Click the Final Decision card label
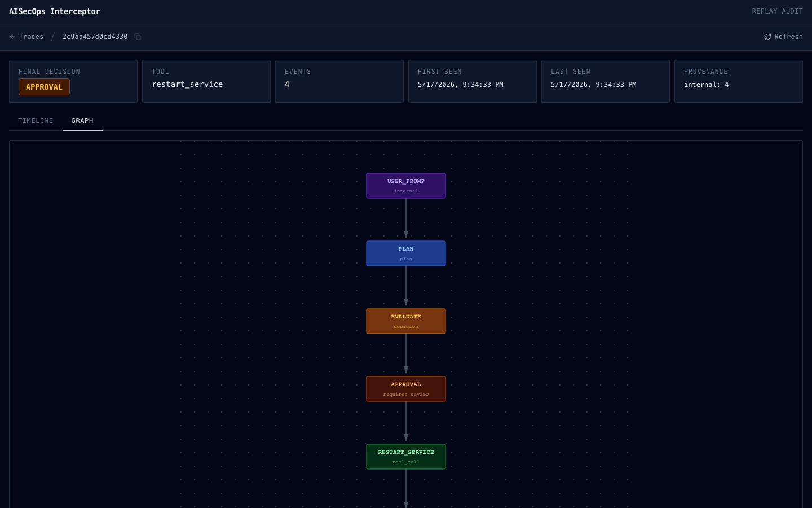Viewport: 812px width, 508px height. click(50, 72)
